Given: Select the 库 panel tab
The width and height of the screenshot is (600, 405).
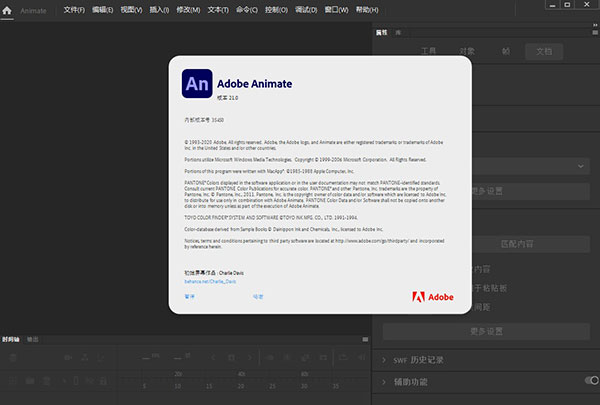Looking at the screenshot, I should pyautogui.click(x=398, y=33).
